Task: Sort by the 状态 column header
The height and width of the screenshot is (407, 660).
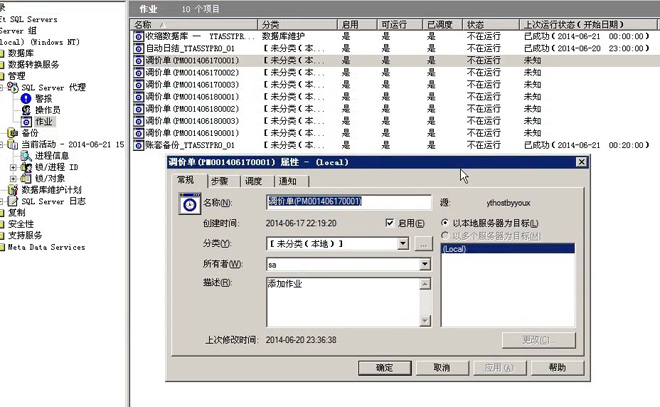Action: 490,24
